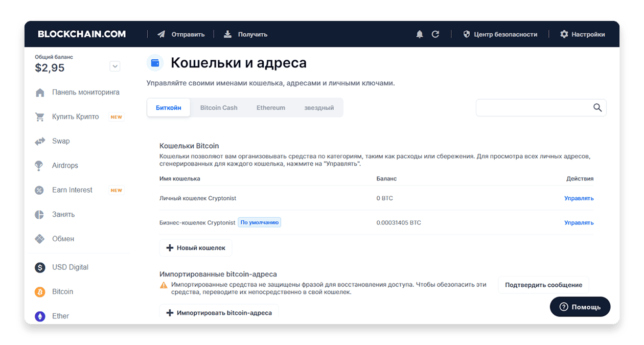Click the Имя кошелька column header
The image size is (644, 345).
180,179
